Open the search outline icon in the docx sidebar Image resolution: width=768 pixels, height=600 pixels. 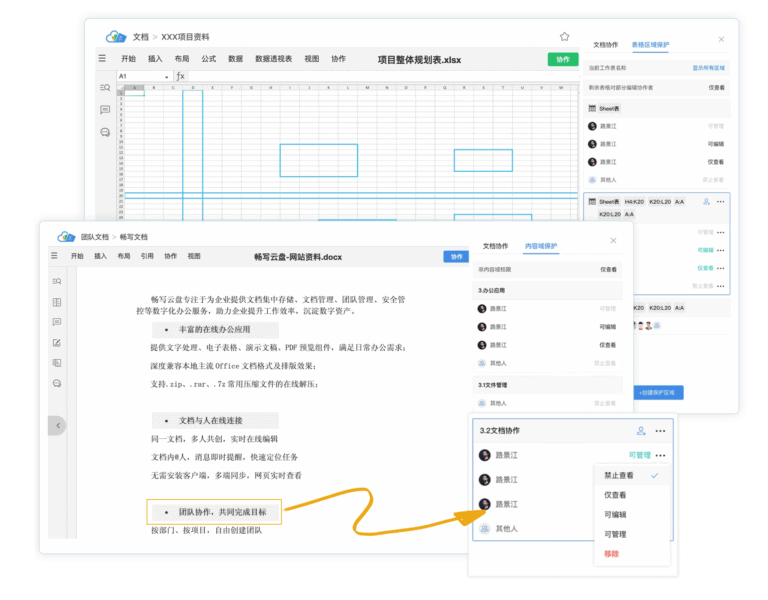click(57, 281)
